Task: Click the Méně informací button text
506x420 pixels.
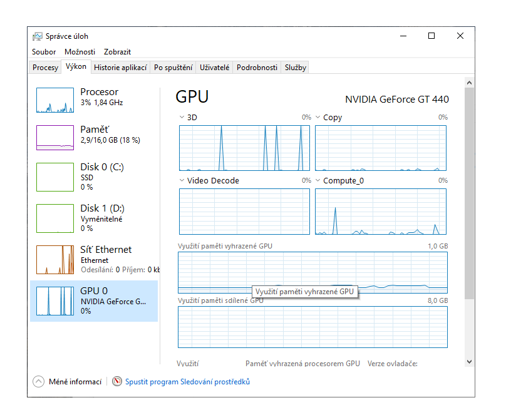Action: tap(75, 382)
